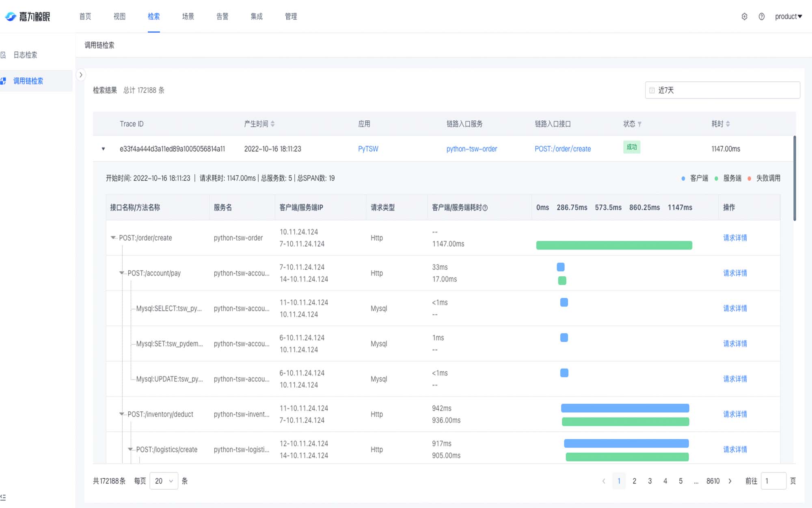
Task: Collapse the sidebar with bottom-left icon
Action: tap(3, 497)
